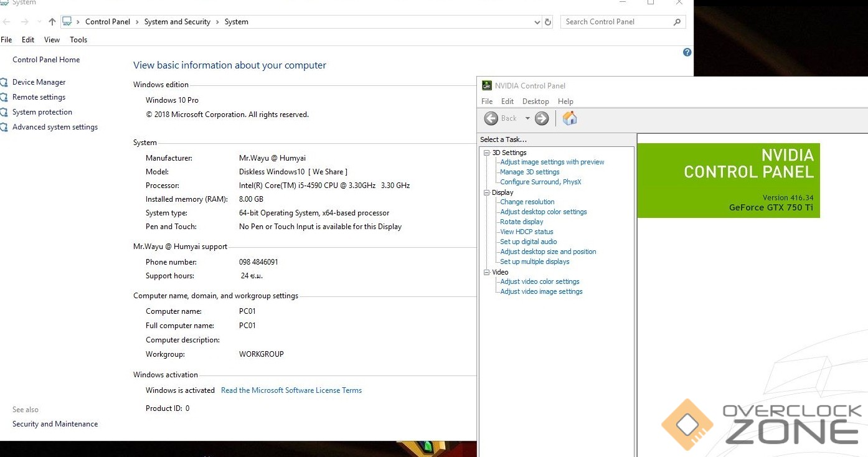The height and width of the screenshot is (457, 868).
Task: Select Change resolution under Display
Action: 527,202
